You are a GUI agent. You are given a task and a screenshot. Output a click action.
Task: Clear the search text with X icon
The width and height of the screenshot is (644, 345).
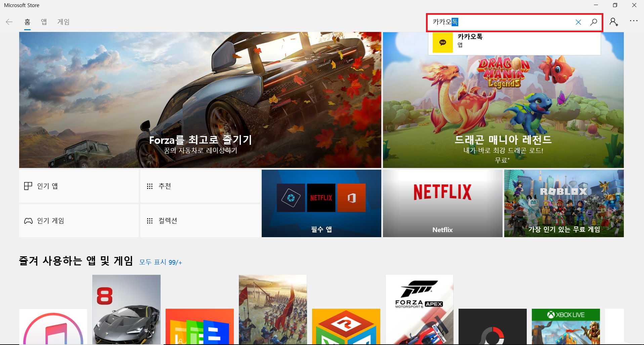(x=578, y=22)
